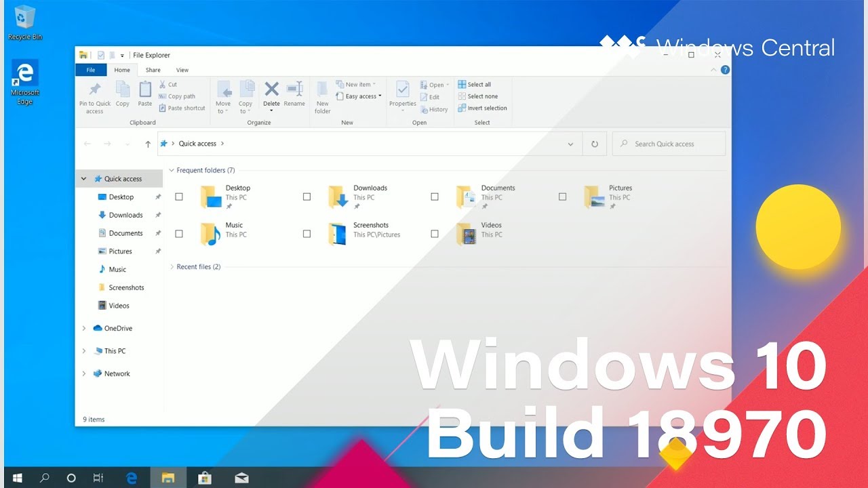
Task: Switch to the Share ribbon tab
Action: point(153,70)
